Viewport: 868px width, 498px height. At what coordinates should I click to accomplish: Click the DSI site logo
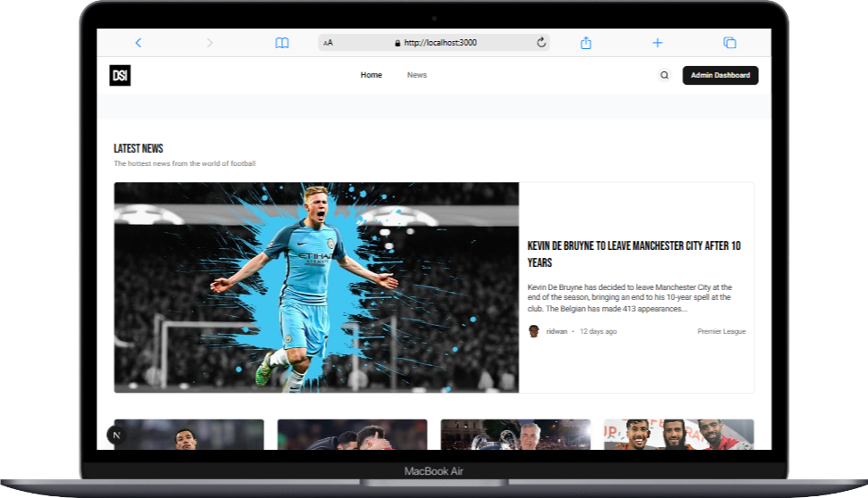pyautogui.click(x=121, y=75)
